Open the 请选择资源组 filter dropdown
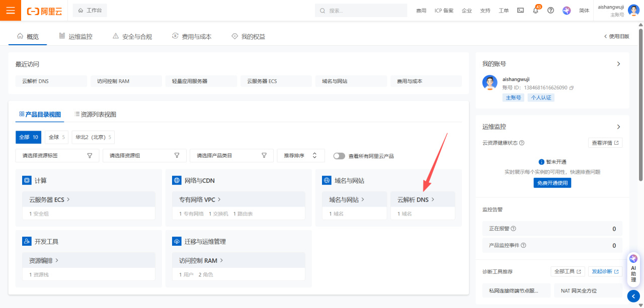644x308 pixels. 144,156
